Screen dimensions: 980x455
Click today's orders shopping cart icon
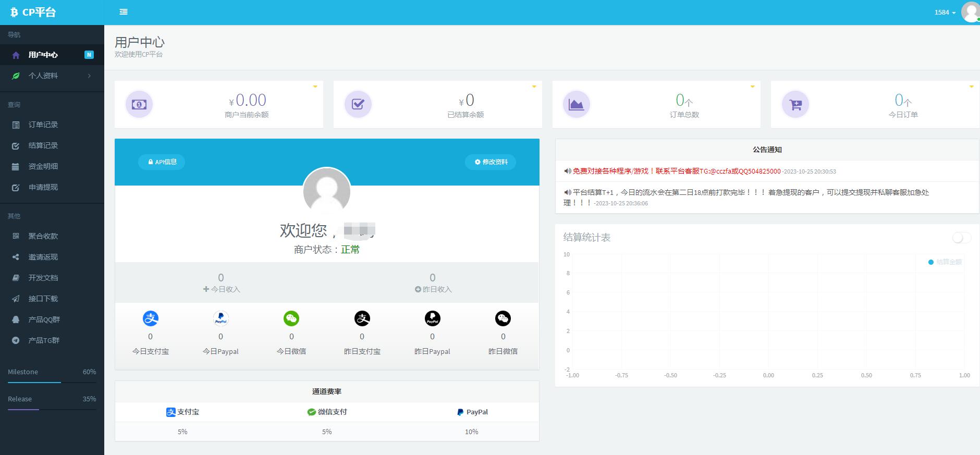795,104
